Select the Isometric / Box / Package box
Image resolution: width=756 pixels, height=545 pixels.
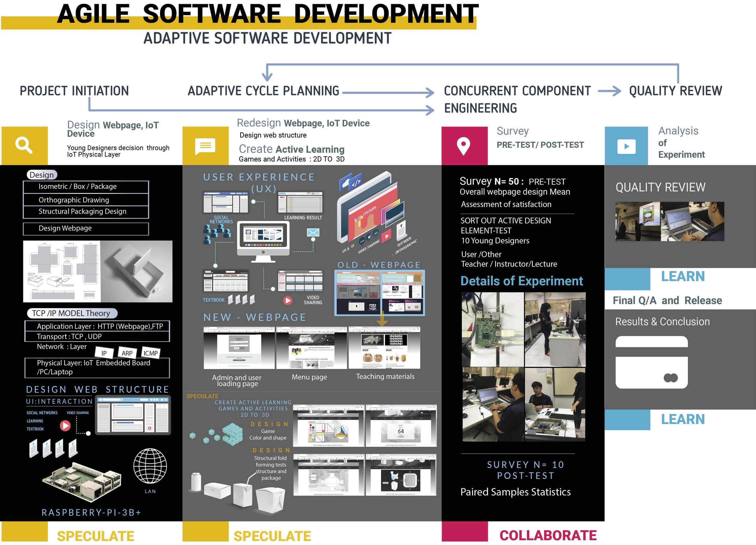tap(86, 187)
